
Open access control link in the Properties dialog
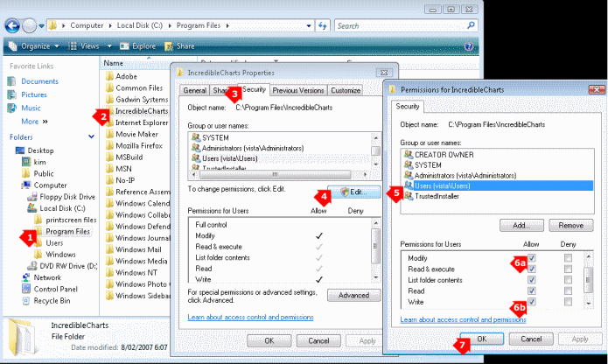tap(250, 317)
